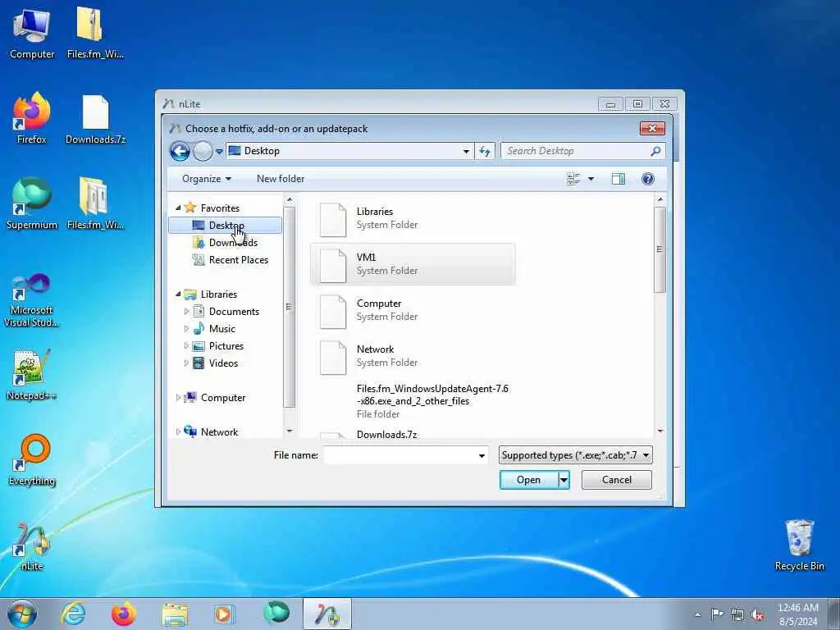Open the recent locations dropdown arrow beside Forward
The width and height of the screenshot is (840, 630).
pos(219,152)
